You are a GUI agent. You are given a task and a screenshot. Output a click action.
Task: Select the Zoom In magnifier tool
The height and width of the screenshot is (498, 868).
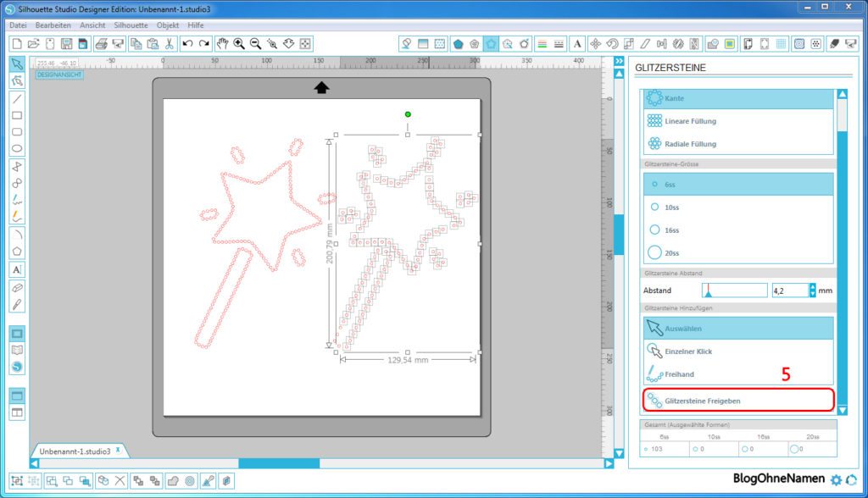click(239, 43)
